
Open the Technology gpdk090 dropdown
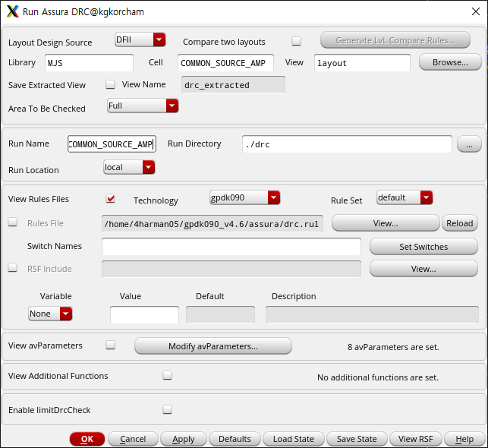click(x=245, y=197)
